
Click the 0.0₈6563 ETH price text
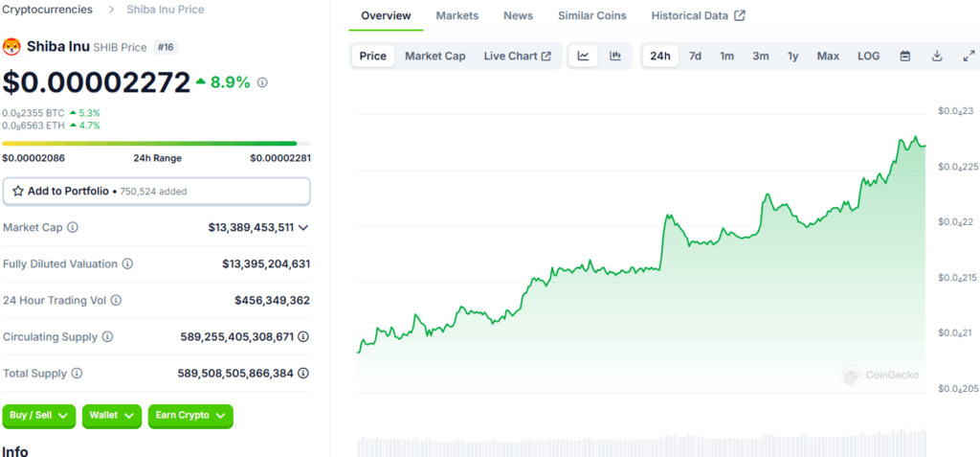33,126
